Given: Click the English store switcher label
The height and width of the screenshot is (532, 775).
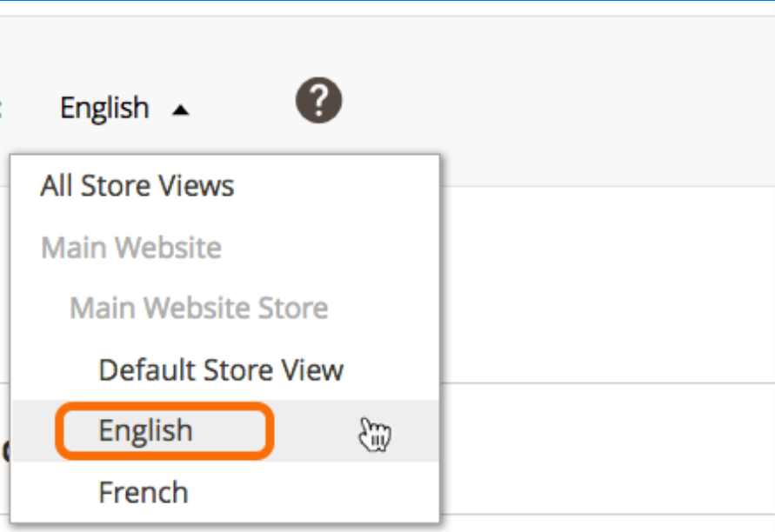Looking at the screenshot, I should coord(104,108).
